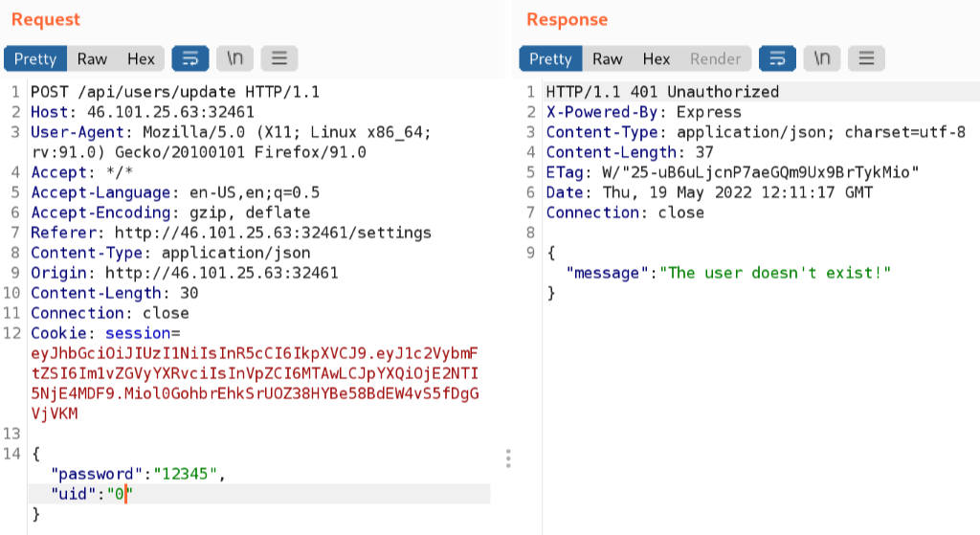The width and height of the screenshot is (980, 535).
Task: Toggle non-printable characters \n in Request pane
Action: (x=234, y=58)
